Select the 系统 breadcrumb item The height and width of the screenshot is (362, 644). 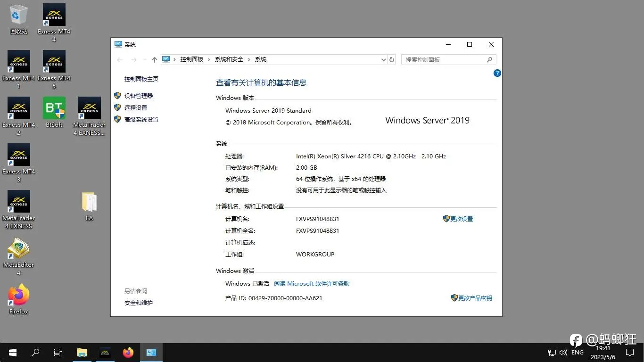coord(261,59)
